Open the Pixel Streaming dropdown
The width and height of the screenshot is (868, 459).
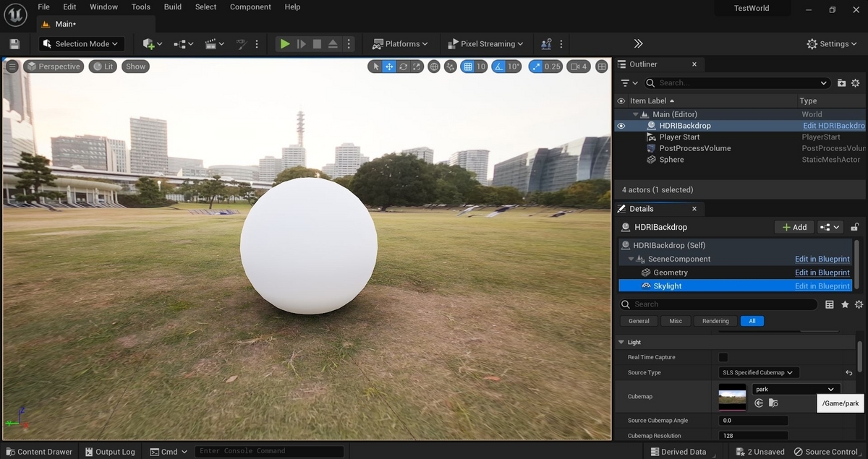point(486,44)
